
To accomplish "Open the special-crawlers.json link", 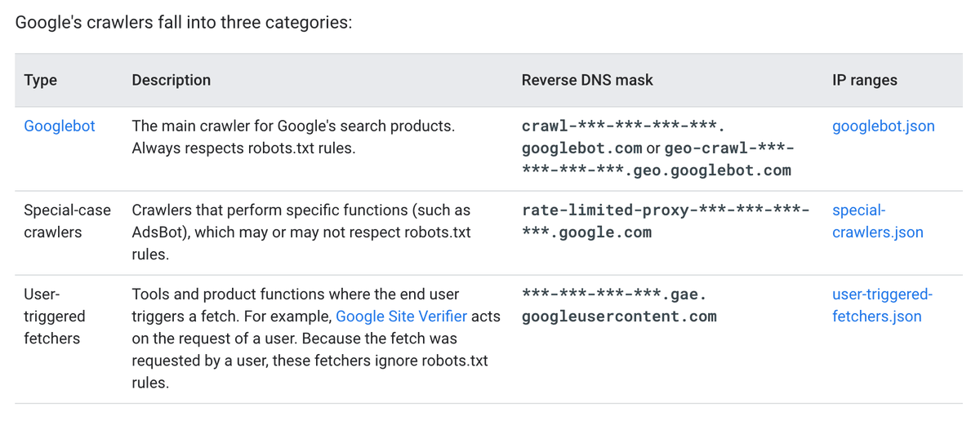I will pos(878,221).
